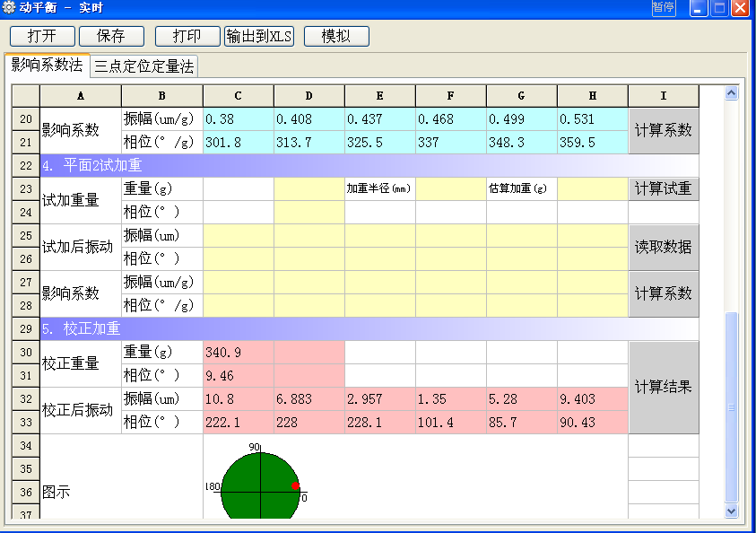Click the 输出到XLS button

259,36
